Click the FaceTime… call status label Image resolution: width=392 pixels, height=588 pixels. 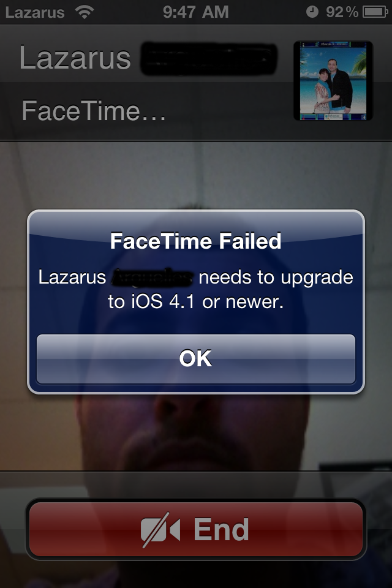94,111
